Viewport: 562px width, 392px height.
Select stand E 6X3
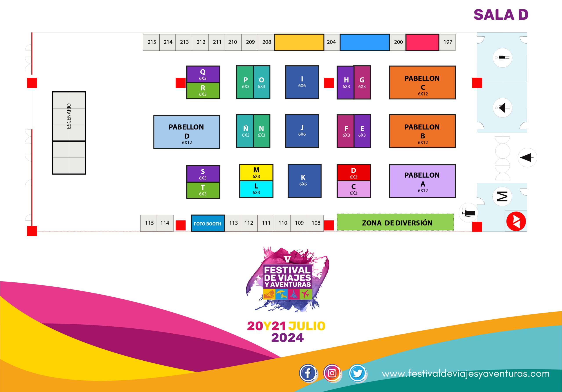[362, 131]
